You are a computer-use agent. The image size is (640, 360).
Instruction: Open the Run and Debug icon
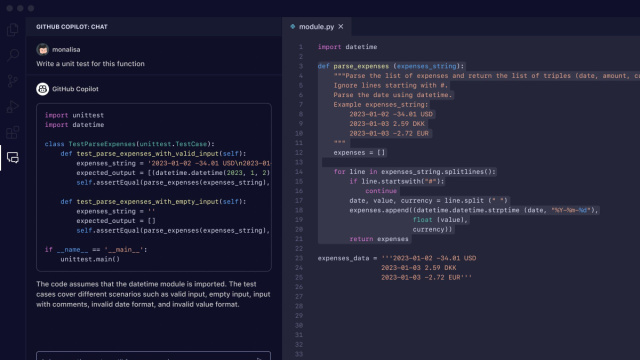coord(13,107)
